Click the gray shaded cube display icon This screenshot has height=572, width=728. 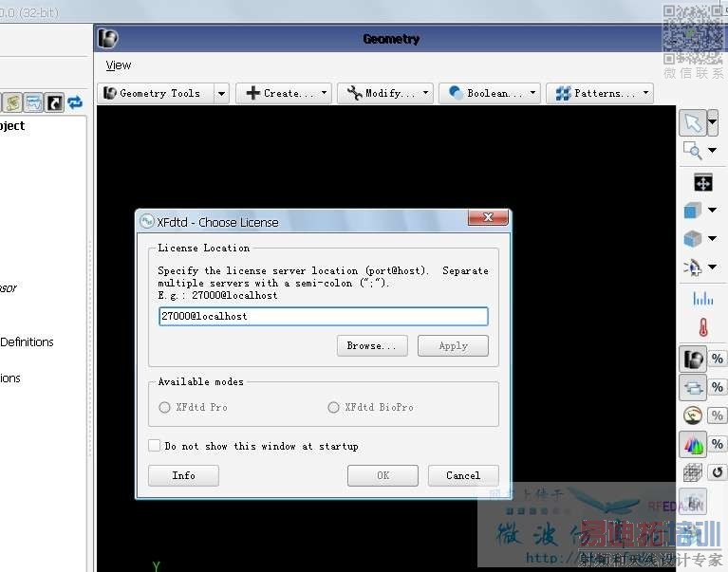point(693,239)
